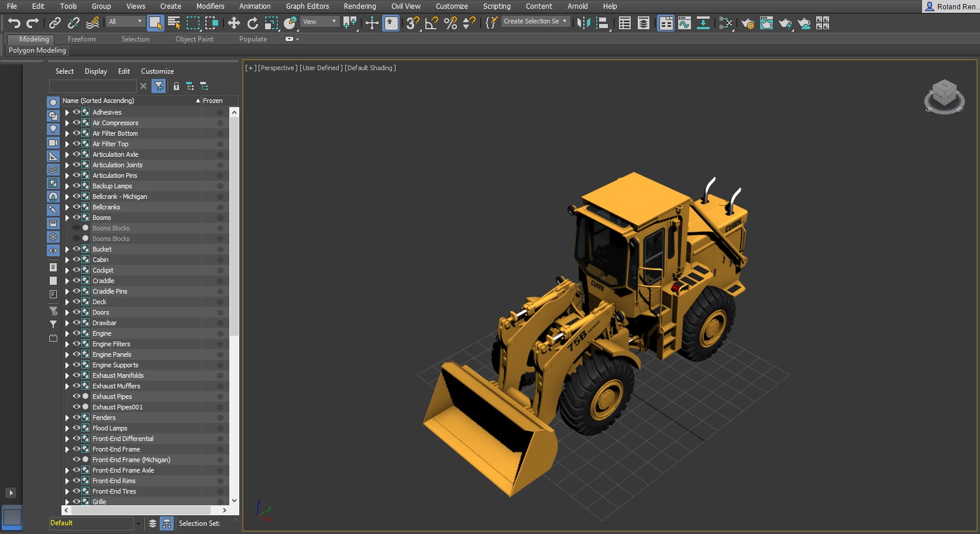Click the Mirror tool icon
980x534 pixels.
click(583, 23)
